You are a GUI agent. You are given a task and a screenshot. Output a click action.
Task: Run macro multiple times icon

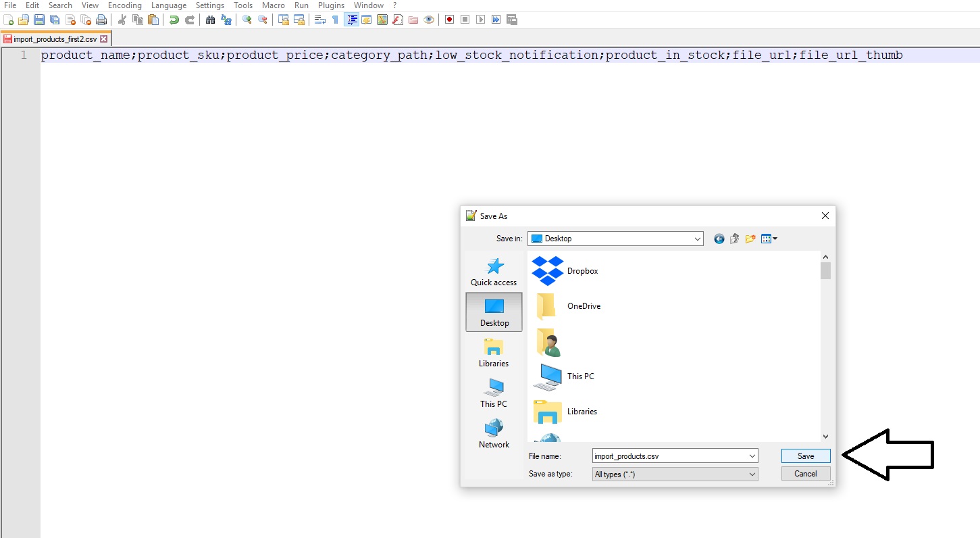496,20
